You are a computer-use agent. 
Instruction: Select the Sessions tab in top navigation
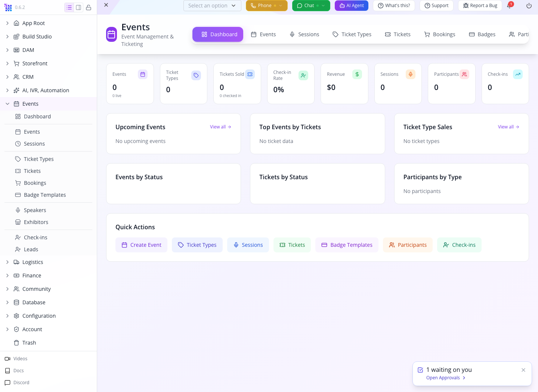(304, 34)
